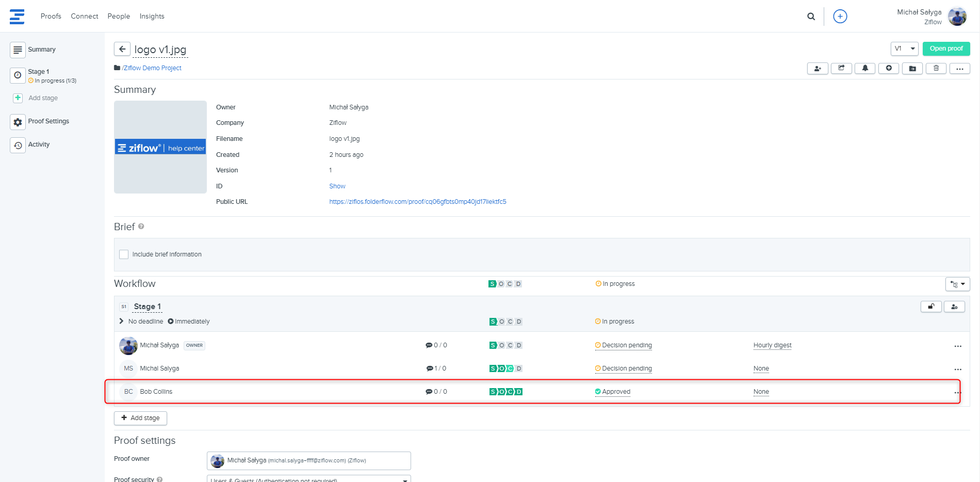The height and width of the screenshot is (482, 980).
Task: Expand Stage 1 details chevron
Action: click(x=121, y=321)
